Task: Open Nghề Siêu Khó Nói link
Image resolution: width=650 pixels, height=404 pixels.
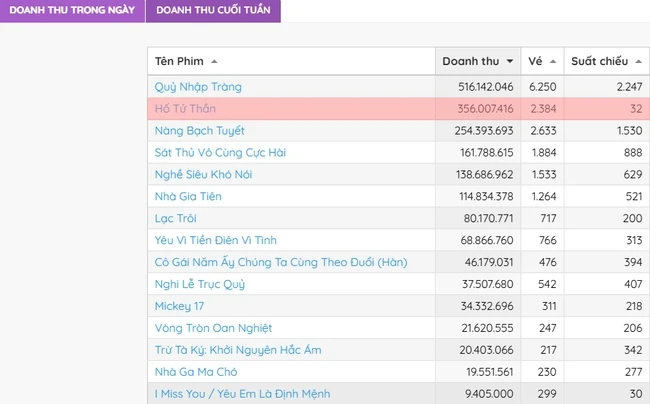Action: point(203,174)
